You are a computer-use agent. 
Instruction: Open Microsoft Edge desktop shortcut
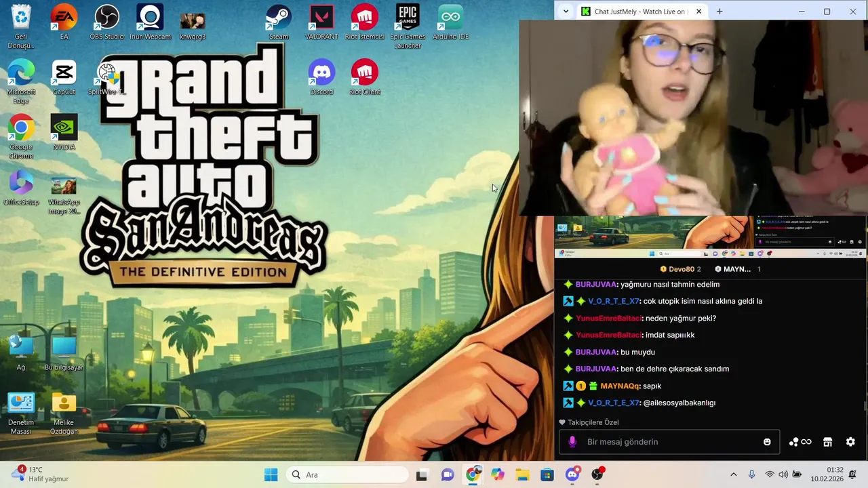tap(21, 81)
